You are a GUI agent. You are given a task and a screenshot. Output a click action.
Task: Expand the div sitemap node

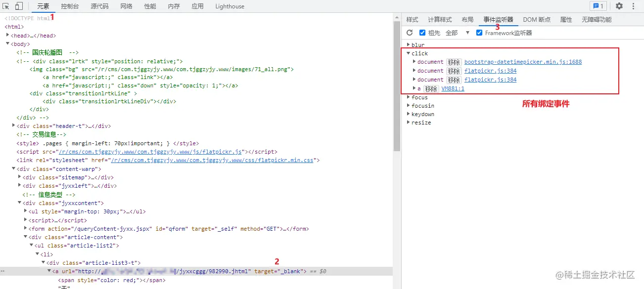19,177
